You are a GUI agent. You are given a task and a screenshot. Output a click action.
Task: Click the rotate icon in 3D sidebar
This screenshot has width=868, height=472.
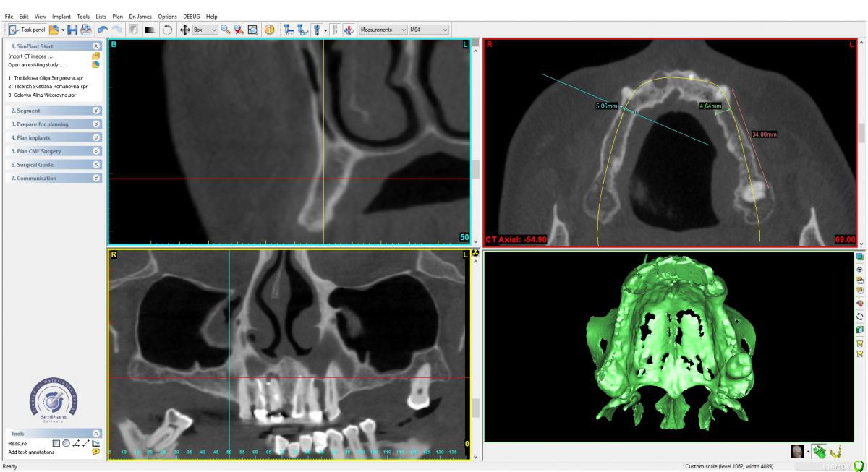click(860, 317)
